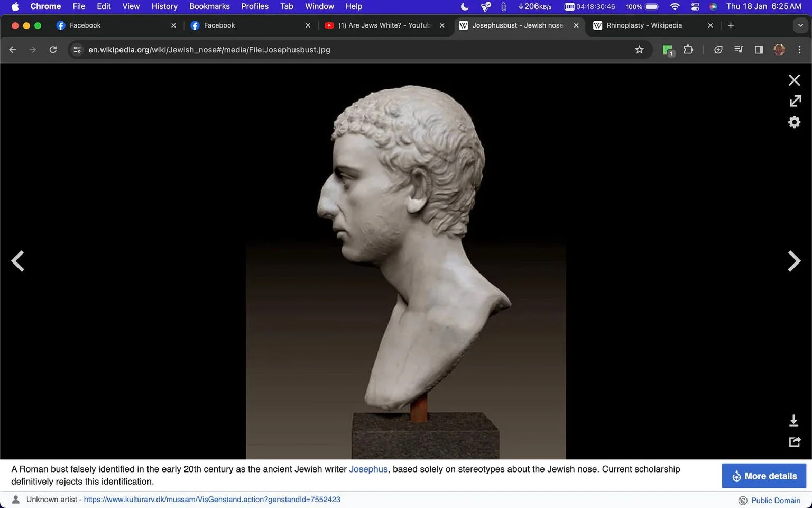Open media viewer settings gear
The height and width of the screenshot is (508, 812).
click(794, 122)
